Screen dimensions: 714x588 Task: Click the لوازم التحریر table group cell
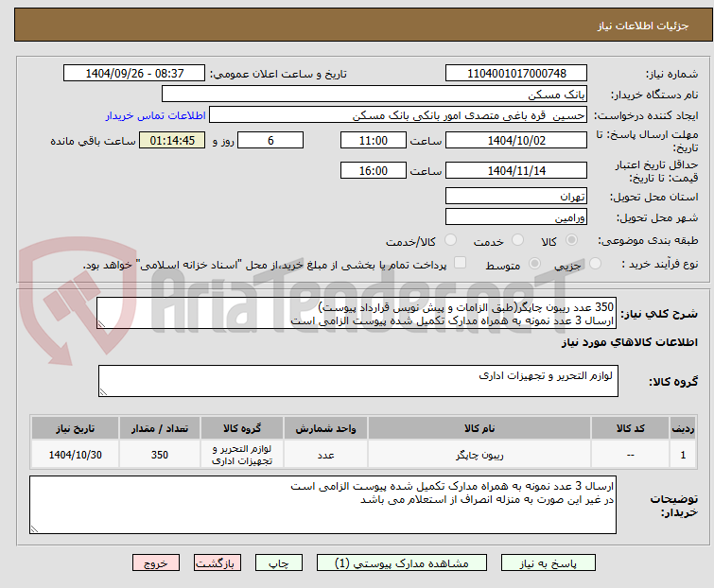pyautogui.click(x=242, y=455)
